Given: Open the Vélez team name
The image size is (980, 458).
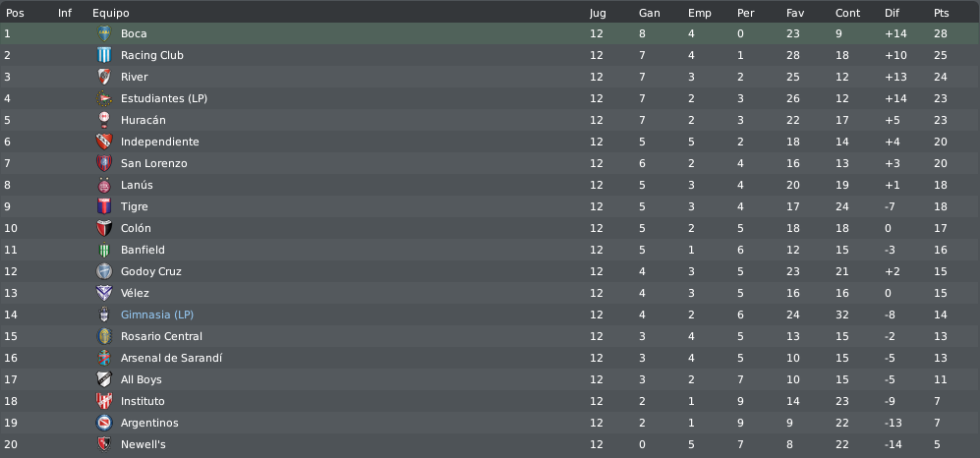Looking at the screenshot, I should pos(135,293).
